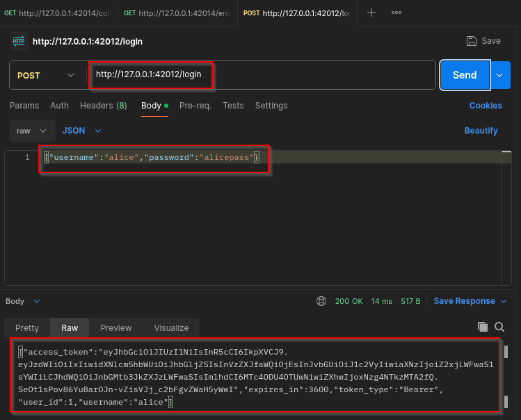521x420 pixels.
Task: Open the Params tab
Action: pos(24,106)
